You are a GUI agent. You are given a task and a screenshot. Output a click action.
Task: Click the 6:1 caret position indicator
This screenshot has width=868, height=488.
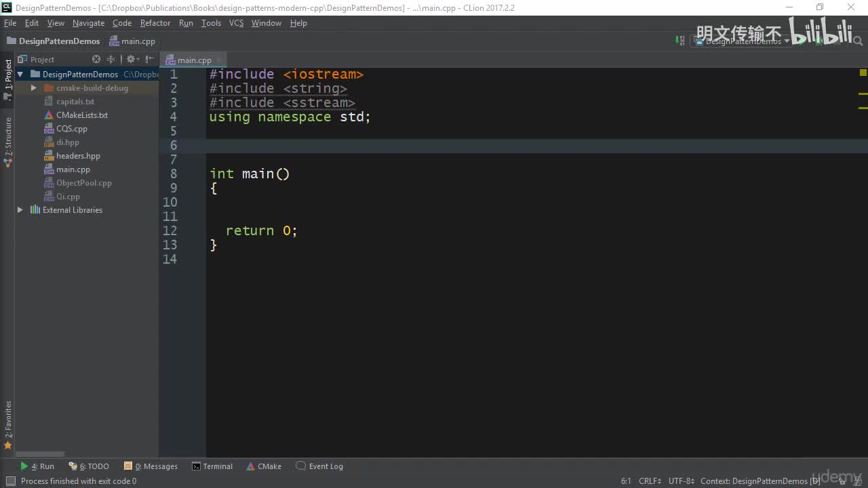[626, 481]
